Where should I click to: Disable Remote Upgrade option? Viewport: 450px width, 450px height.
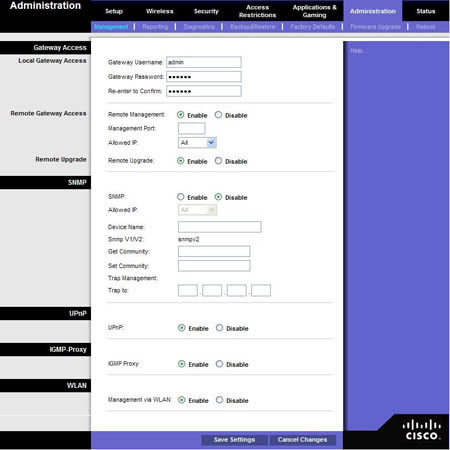tap(218, 161)
